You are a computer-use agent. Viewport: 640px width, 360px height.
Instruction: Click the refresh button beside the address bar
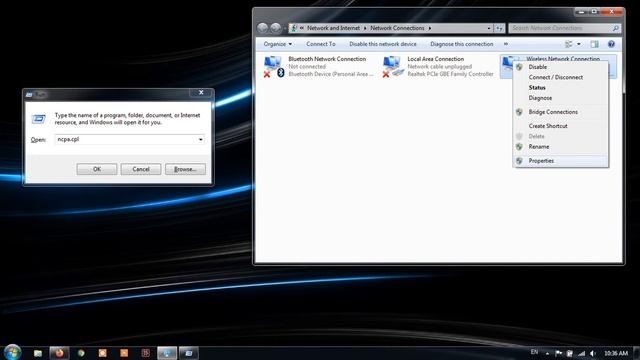pos(500,28)
